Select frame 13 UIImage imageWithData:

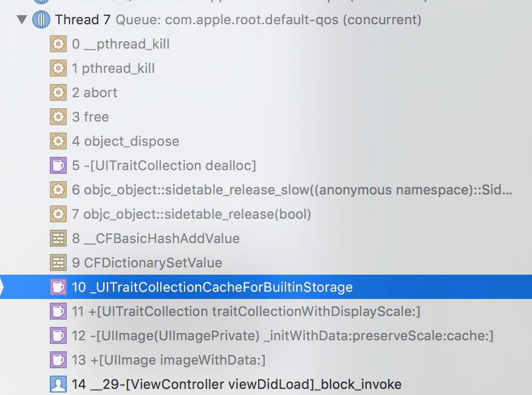169,360
